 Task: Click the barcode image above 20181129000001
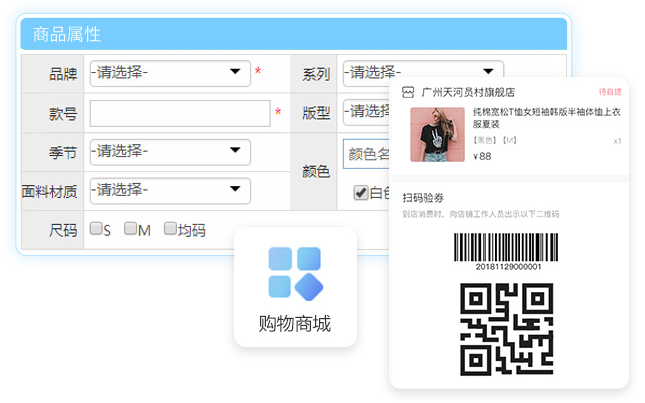tap(506, 247)
